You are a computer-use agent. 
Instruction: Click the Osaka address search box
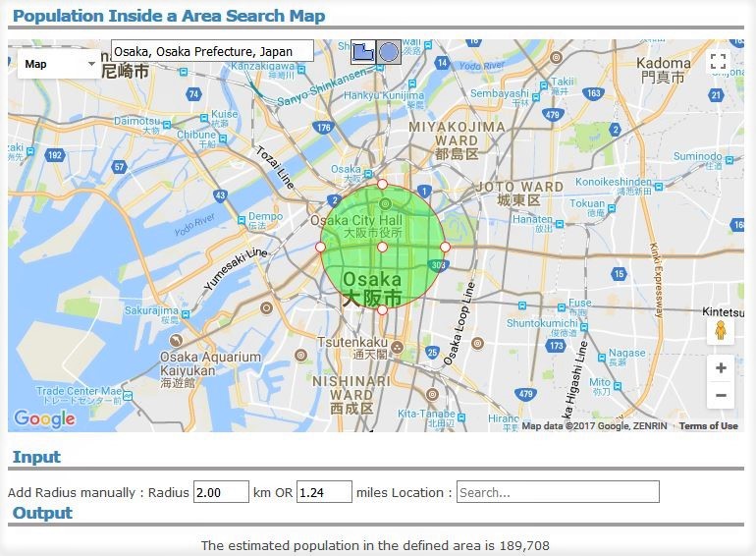[x=212, y=51]
